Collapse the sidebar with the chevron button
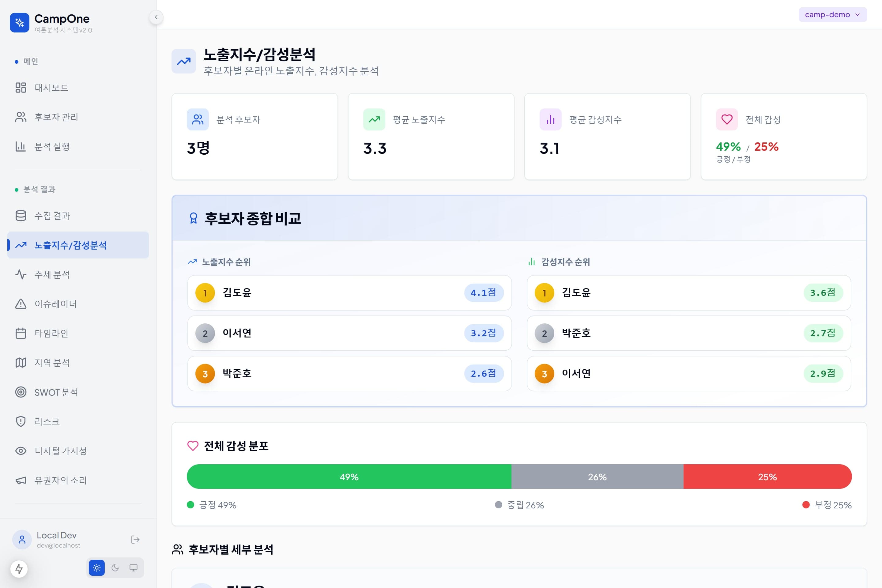This screenshot has width=882, height=588. click(156, 17)
